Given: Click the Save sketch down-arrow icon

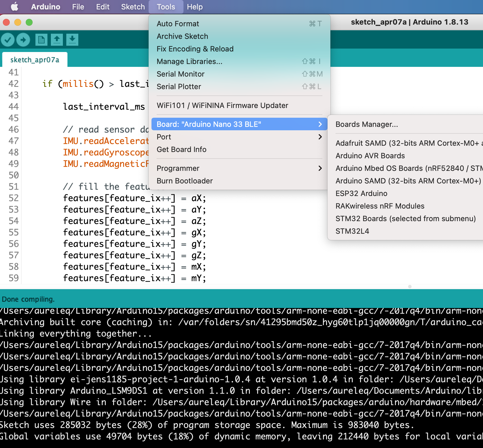Looking at the screenshot, I should [x=72, y=39].
